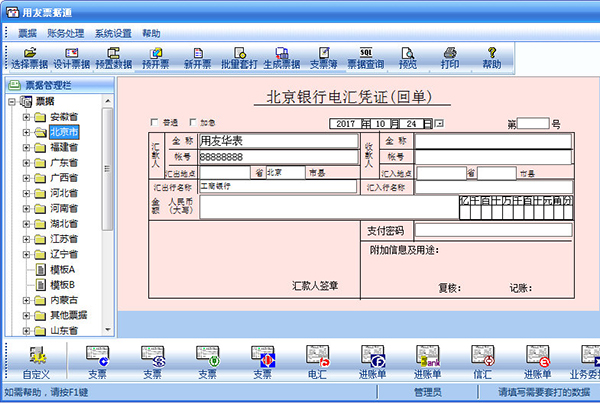
Task: Tick the 普通 checkbox
Action: coord(155,122)
